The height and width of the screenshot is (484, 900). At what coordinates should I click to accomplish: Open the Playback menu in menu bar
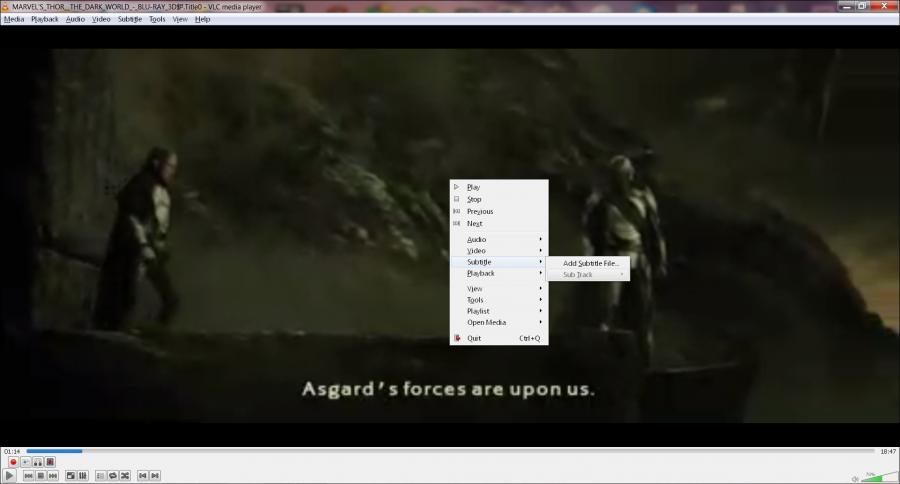(45, 20)
